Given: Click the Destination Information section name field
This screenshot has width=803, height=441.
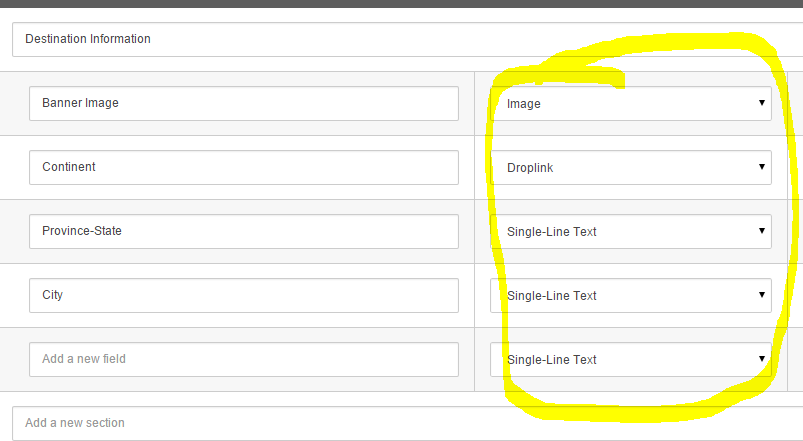Looking at the screenshot, I should tap(400, 39).
